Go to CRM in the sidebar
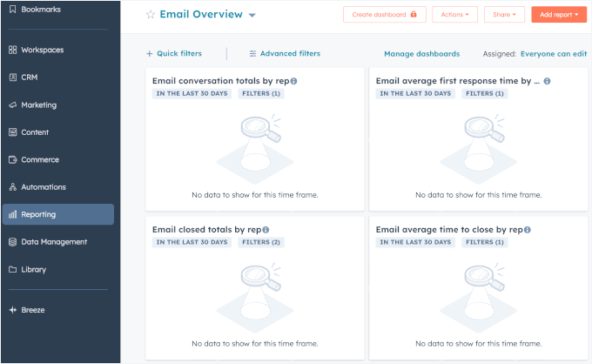The image size is (592, 364). (x=30, y=78)
